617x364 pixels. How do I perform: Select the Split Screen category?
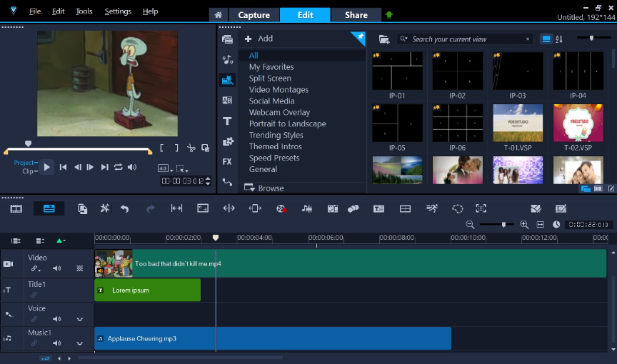[270, 79]
